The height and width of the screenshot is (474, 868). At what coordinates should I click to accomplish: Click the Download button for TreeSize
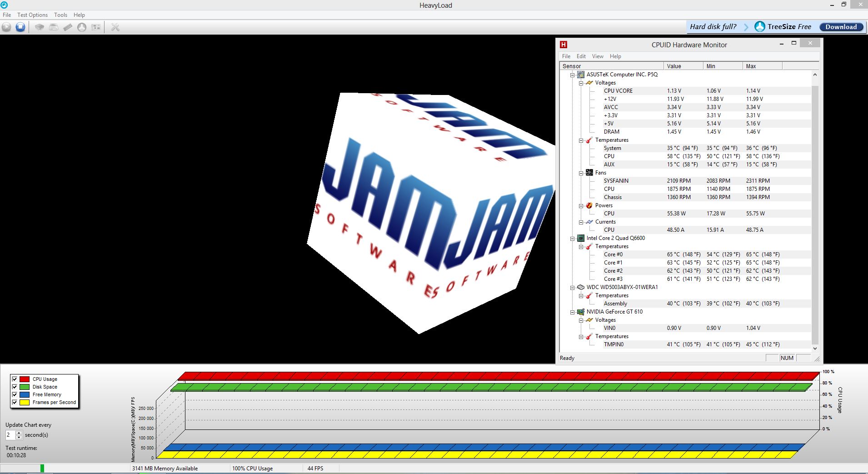(x=841, y=27)
